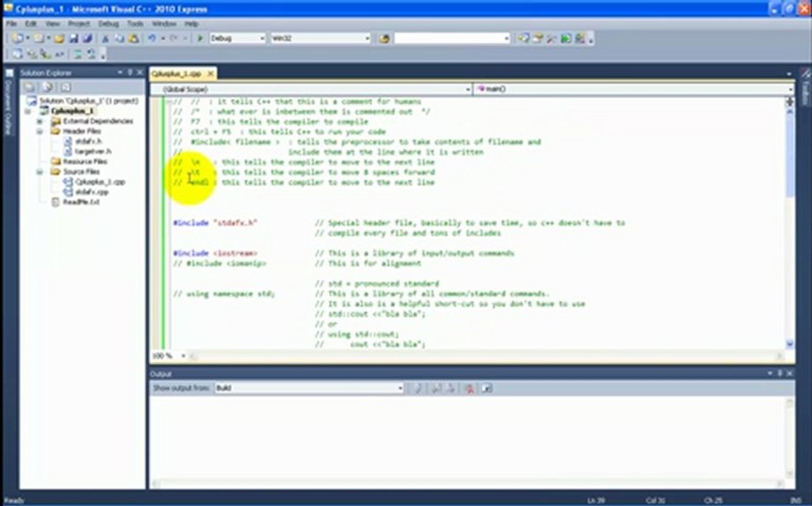812x506 pixels.
Task: Open the Win32 platform dropdown
Action: click(x=367, y=39)
